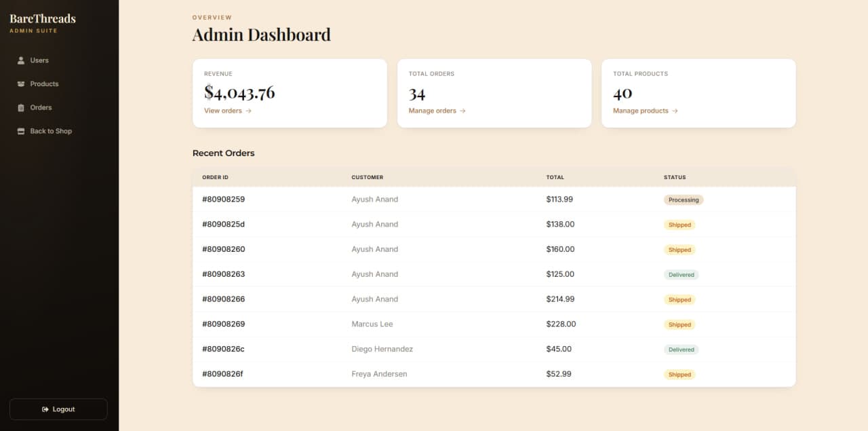Click the Recent Orders heading
This screenshot has width=868, height=431.
[x=224, y=153]
